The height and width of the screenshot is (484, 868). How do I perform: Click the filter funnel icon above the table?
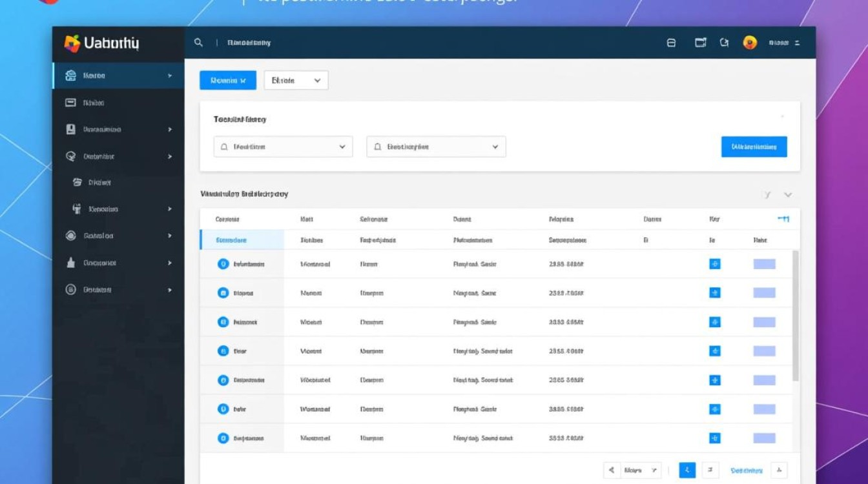tap(767, 194)
